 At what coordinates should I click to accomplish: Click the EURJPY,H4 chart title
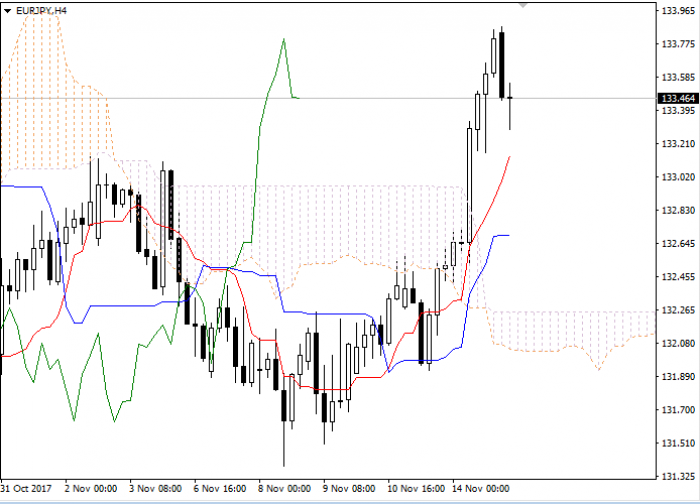(x=41, y=10)
